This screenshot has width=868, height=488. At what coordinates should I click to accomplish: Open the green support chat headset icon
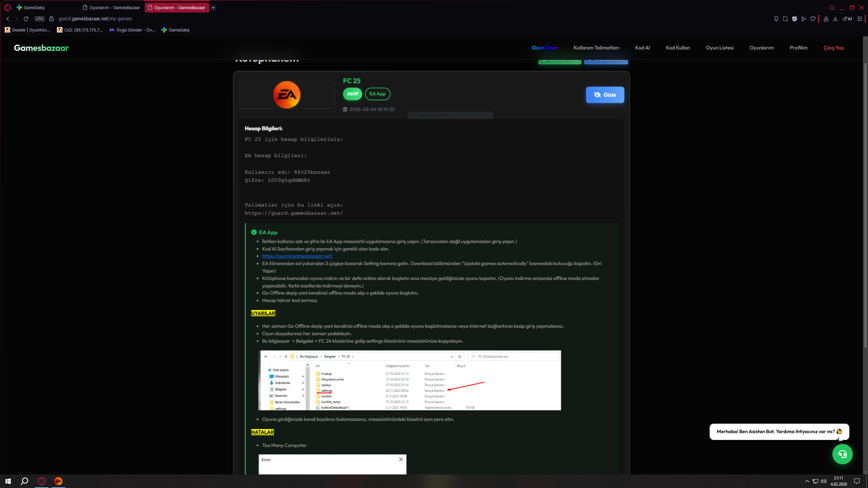(843, 454)
